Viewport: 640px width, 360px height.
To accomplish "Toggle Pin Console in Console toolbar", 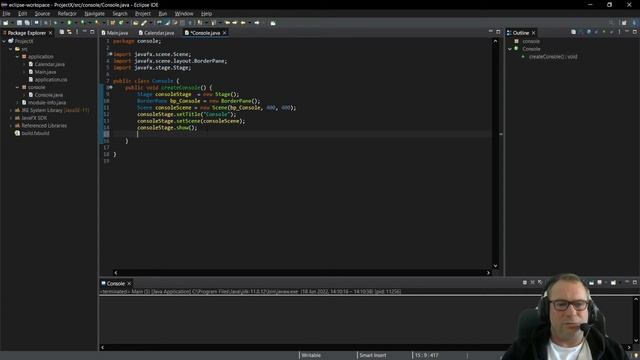I will pos(591,282).
